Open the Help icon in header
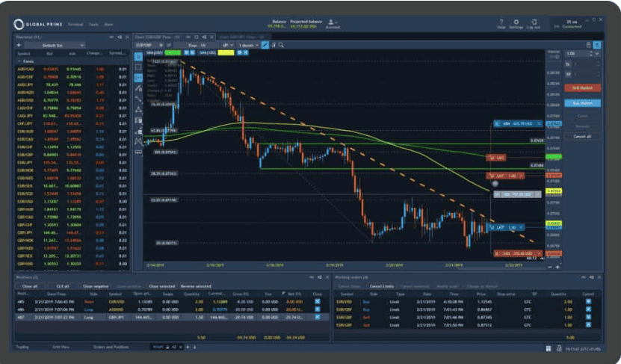 (501, 22)
